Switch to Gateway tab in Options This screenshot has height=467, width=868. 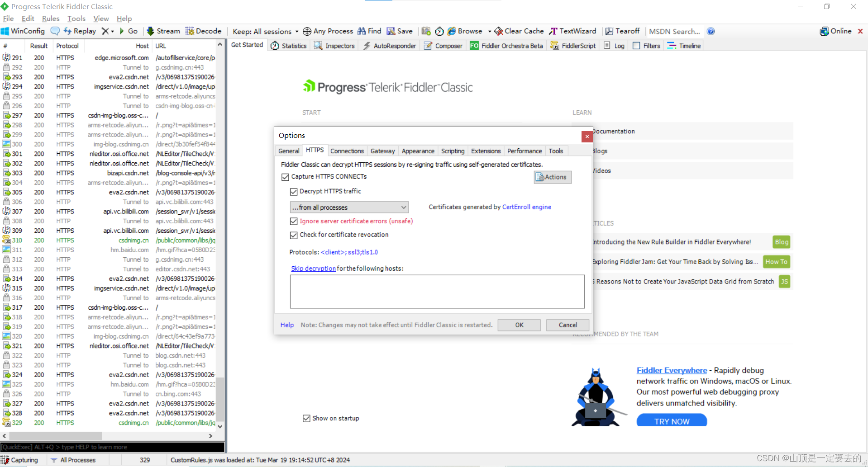click(382, 151)
